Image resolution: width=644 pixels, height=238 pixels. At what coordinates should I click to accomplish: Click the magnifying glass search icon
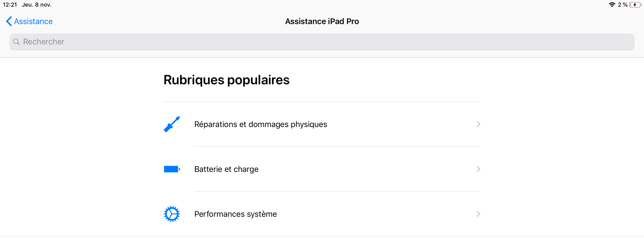coord(17,42)
